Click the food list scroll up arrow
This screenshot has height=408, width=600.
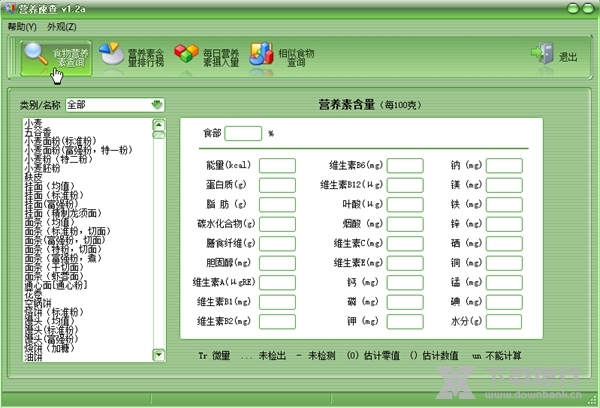point(159,125)
